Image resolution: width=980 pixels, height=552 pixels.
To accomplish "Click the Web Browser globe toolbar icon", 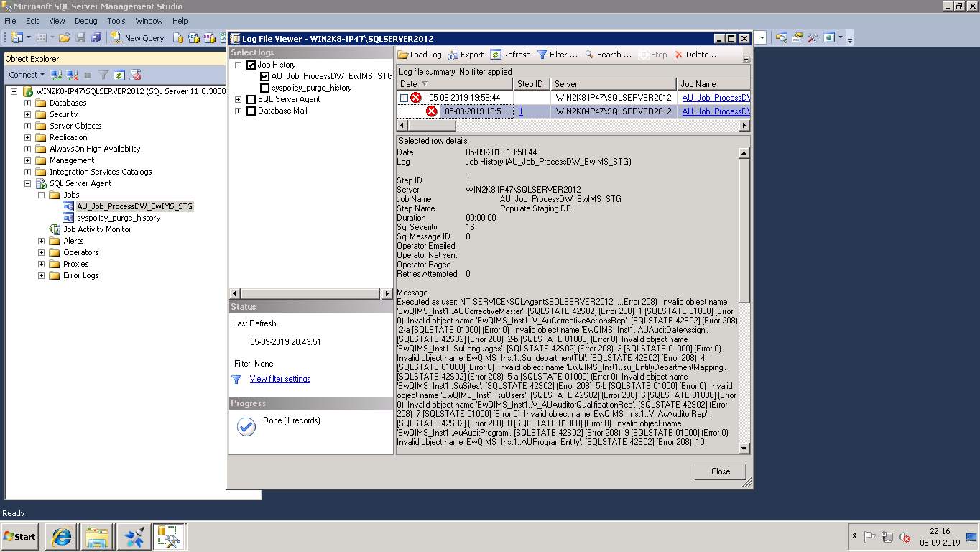I will tap(829, 37).
